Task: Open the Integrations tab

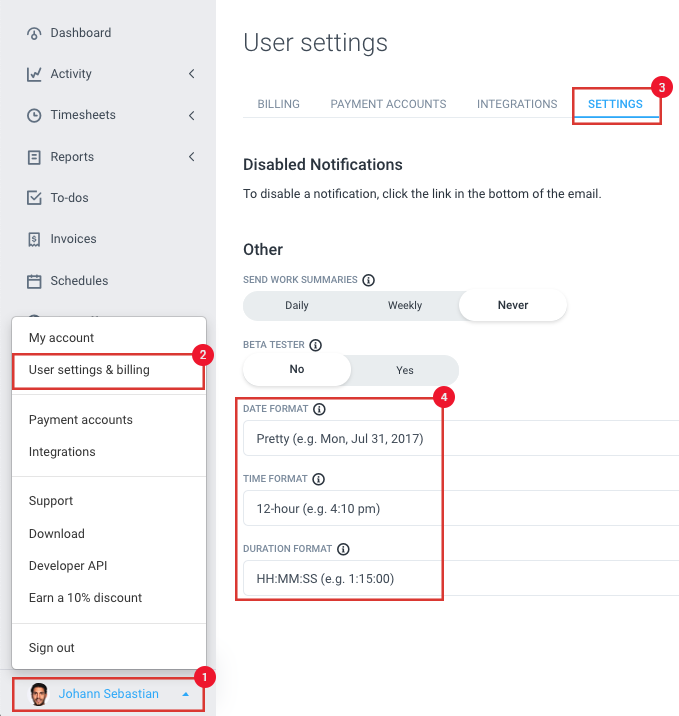Action: [517, 104]
